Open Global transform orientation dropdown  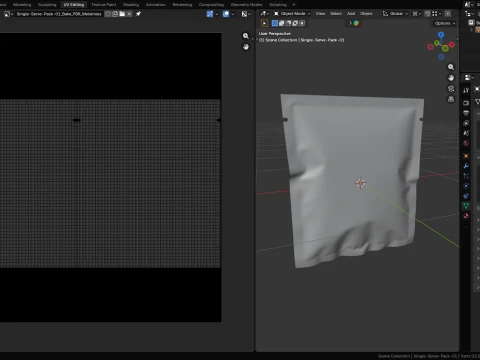tap(395, 14)
